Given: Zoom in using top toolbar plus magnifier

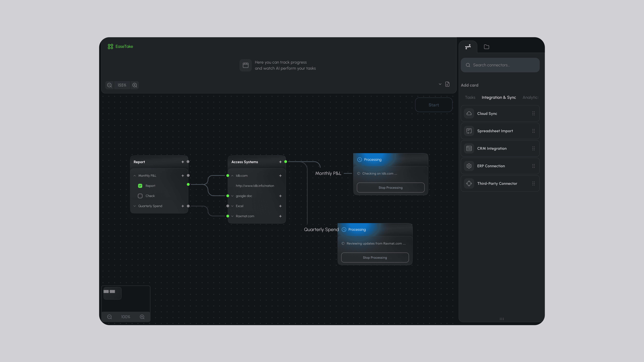Looking at the screenshot, I should pyautogui.click(x=135, y=85).
